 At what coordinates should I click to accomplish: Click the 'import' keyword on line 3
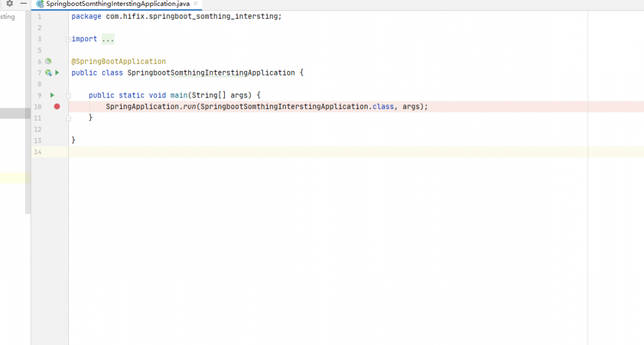[84, 39]
